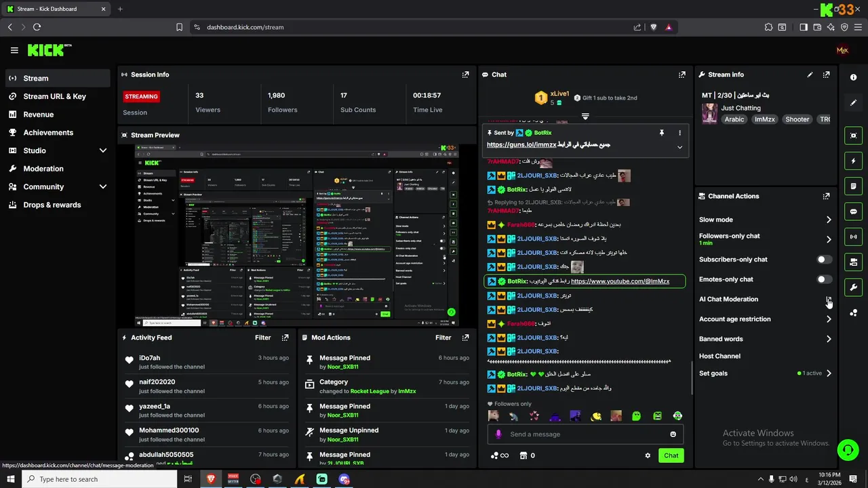This screenshot has height=488, width=868.
Task: Toggle the document session widget in right sidebar
Action: coord(854,186)
